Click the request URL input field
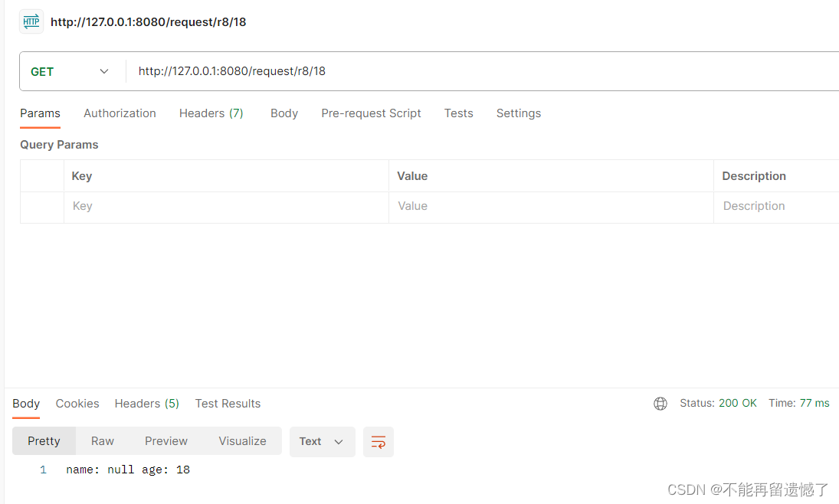 pos(482,71)
